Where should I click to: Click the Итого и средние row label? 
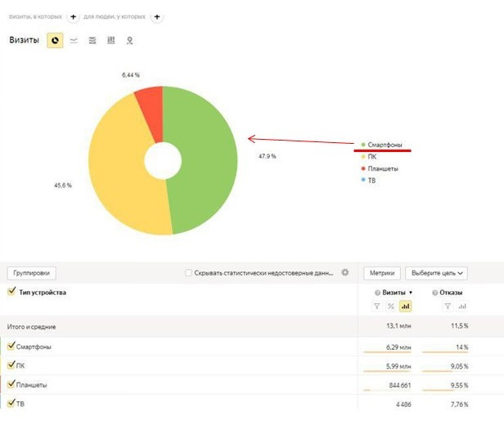click(x=31, y=327)
